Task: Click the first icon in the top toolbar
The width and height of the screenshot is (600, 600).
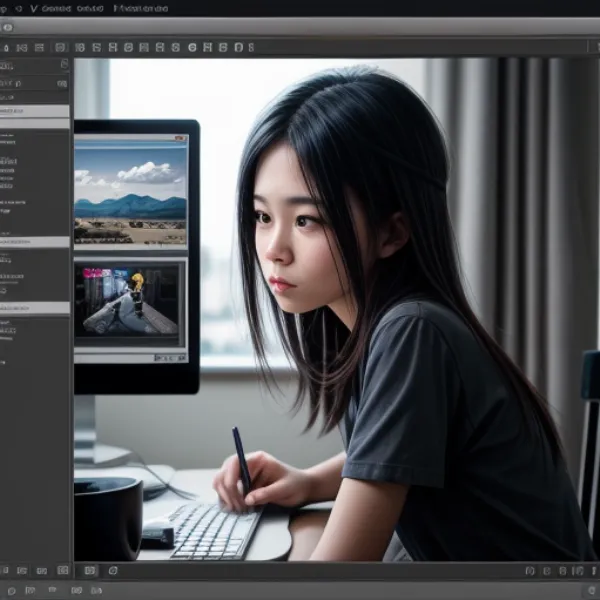Action: (x=7, y=47)
